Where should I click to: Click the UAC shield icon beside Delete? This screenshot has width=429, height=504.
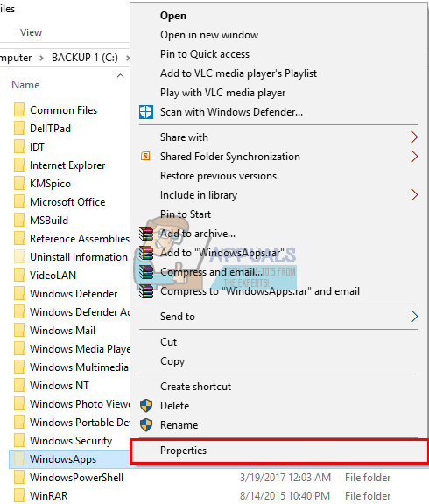click(146, 406)
